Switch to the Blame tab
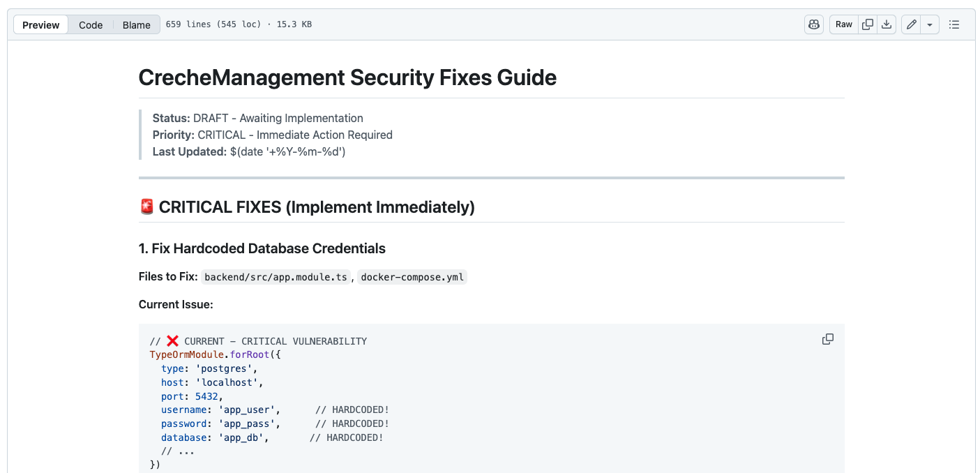The width and height of the screenshot is (980, 473). pos(137,24)
